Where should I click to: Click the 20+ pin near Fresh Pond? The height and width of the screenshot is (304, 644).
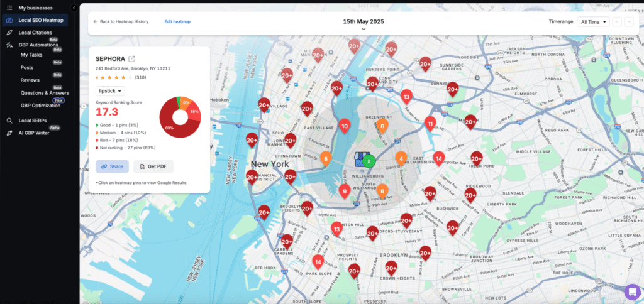477,158
